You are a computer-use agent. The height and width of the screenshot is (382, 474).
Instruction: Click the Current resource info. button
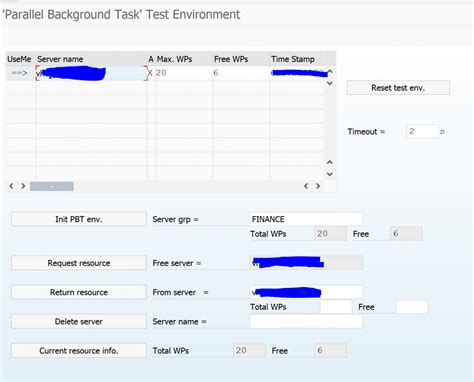coord(79,351)
